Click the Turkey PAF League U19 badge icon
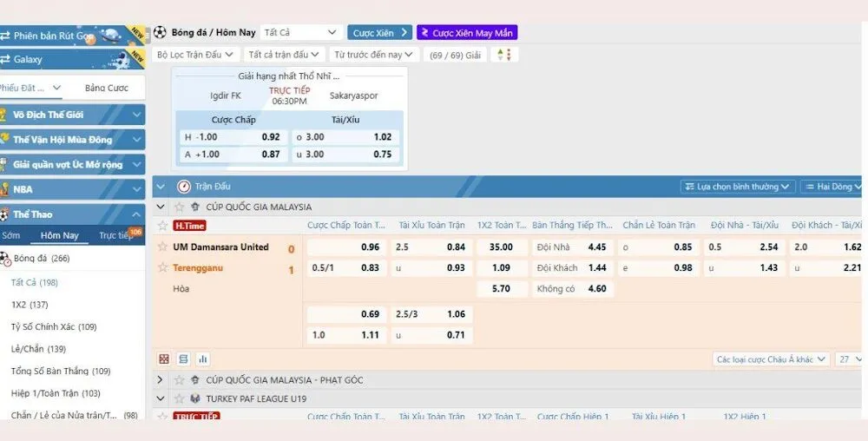The width and height of the screenshot is (868, 441). (195, 399)
